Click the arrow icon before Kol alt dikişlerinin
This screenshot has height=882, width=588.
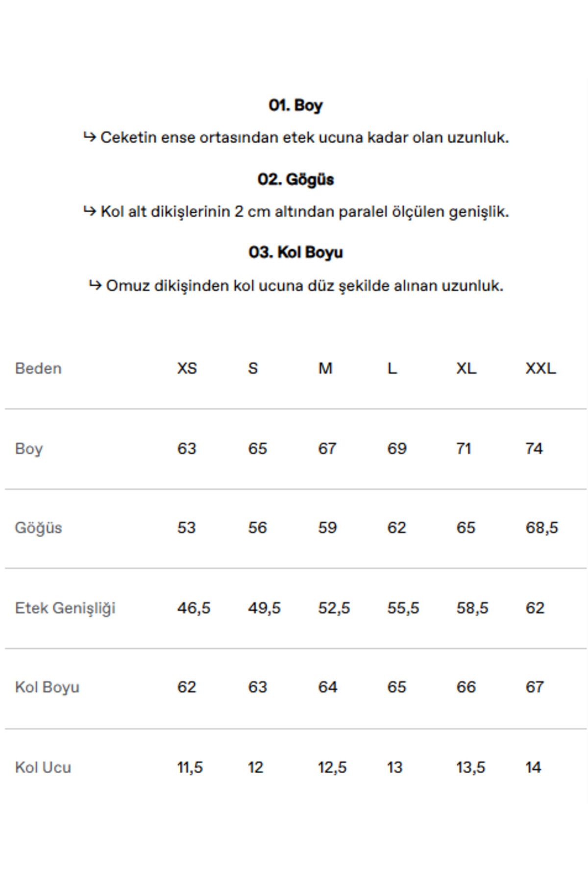coord(89,211)
